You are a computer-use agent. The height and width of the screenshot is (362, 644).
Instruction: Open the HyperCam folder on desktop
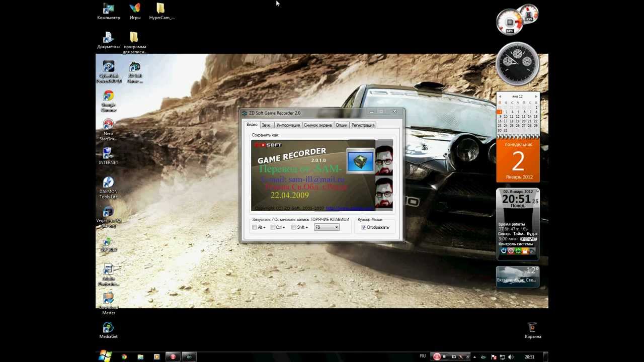162,11
